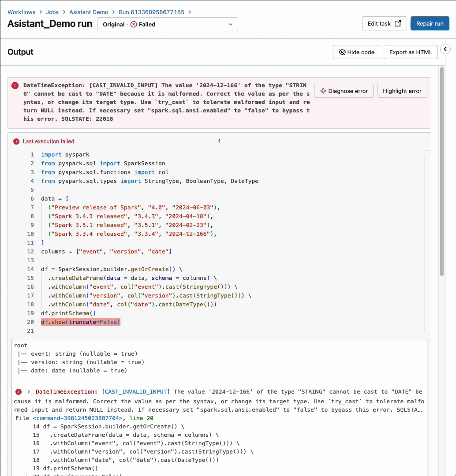The image size is (456, 476).
Task: Click the external link icon in Edit task
Action: coord(398,24)
